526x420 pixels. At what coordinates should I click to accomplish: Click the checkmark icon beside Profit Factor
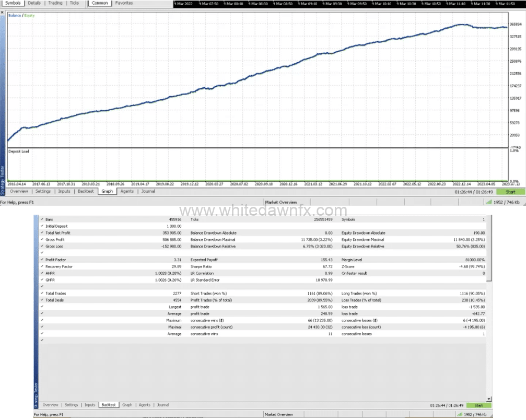tap(42, 260)
